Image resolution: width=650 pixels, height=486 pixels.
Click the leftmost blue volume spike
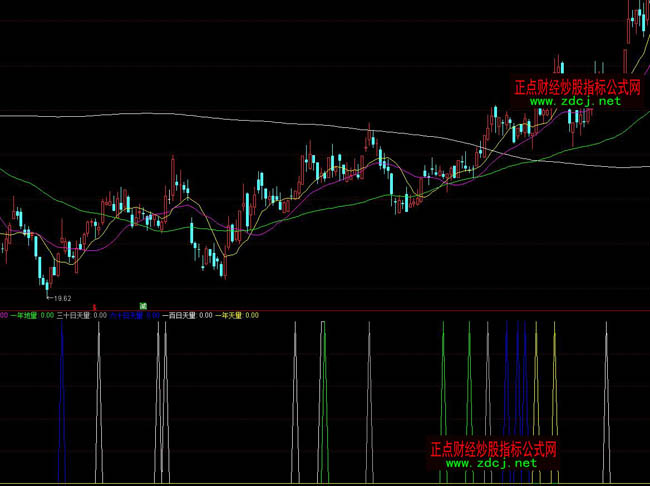coord(62,400)
